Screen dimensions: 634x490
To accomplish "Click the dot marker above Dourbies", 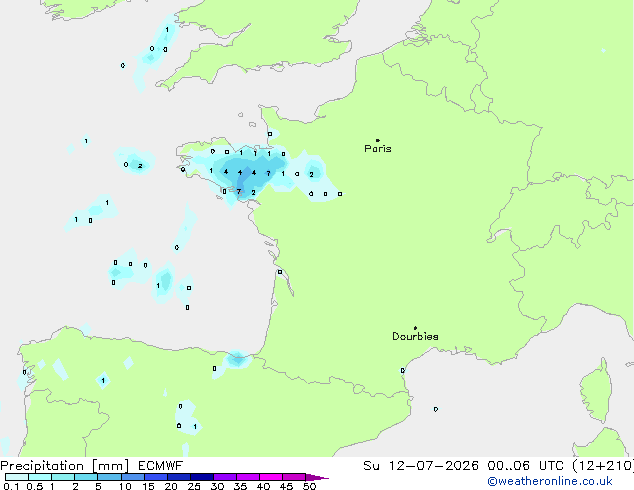I will (x=415, y=328).
